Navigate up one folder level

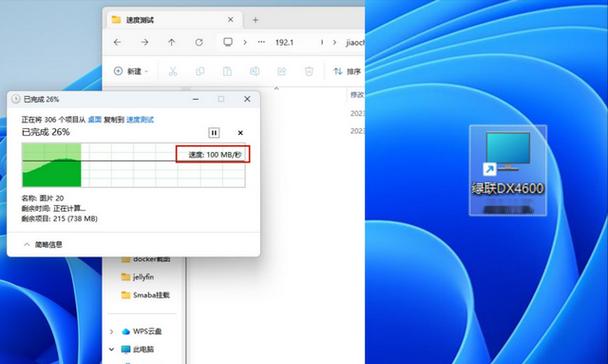coord(172,42)
